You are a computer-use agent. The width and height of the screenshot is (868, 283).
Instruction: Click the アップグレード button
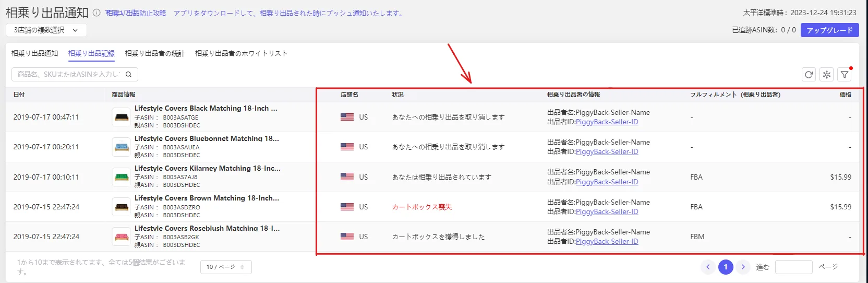click(830, 30)
